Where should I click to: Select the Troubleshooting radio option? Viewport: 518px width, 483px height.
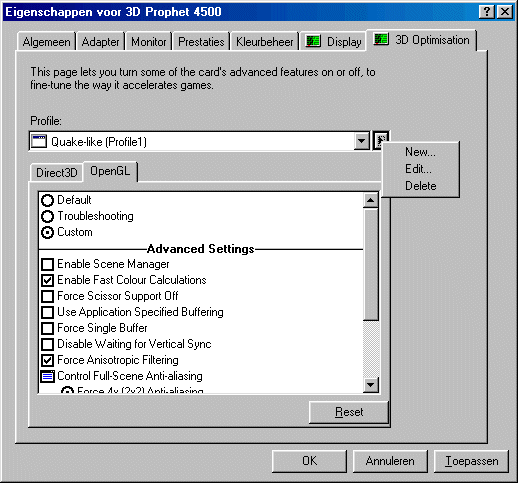point(47,216)
